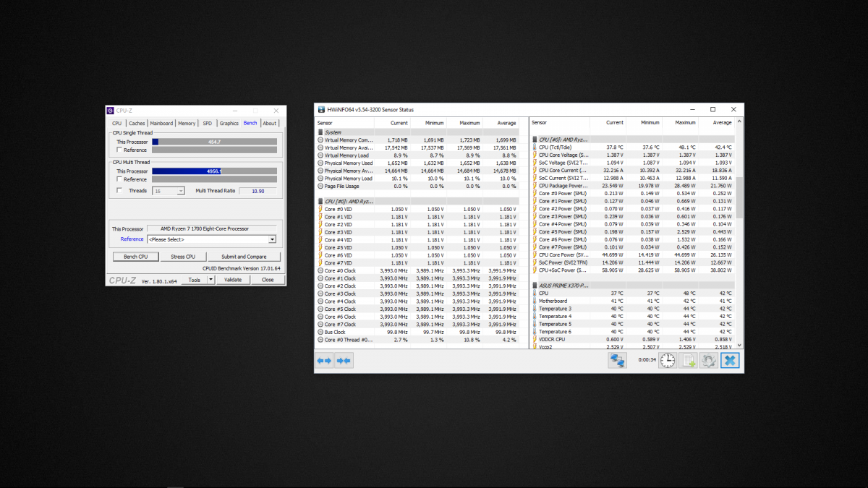
Task: Click thermometer icon beside Motherboard row
Action: coord(535,301)
